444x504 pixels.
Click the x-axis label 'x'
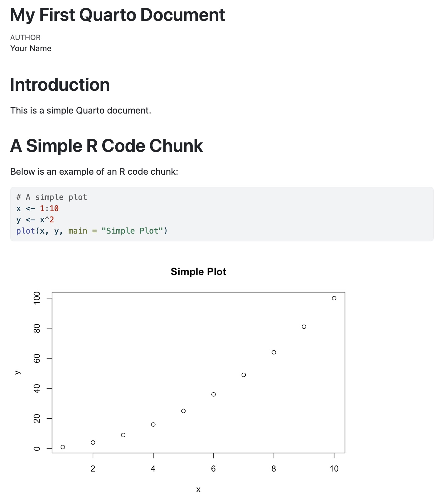pos(198,490)
